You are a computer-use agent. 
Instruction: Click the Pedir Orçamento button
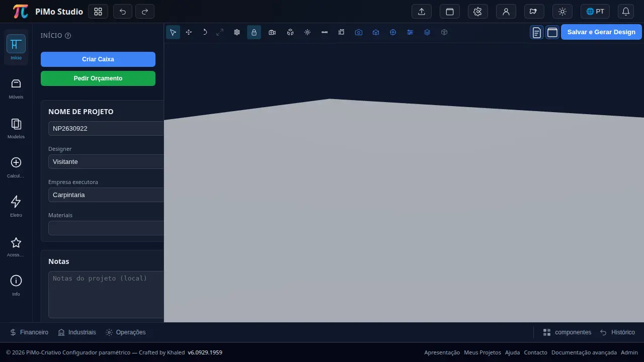(98, 78)
